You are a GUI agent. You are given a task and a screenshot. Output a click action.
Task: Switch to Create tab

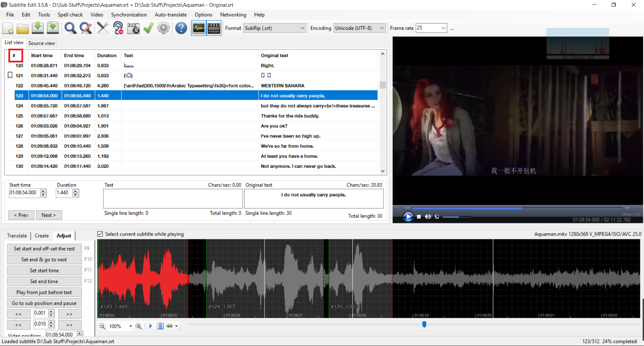point(42,236)
